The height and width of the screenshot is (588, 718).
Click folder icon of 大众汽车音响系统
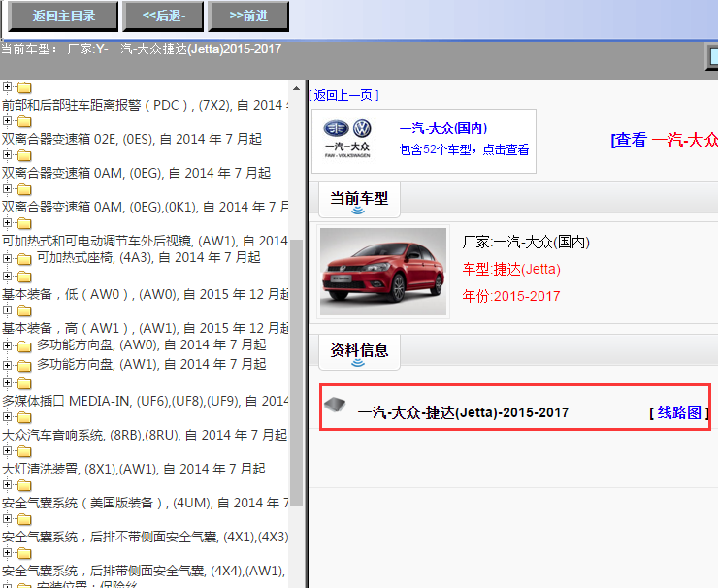(x=24, y=417)
